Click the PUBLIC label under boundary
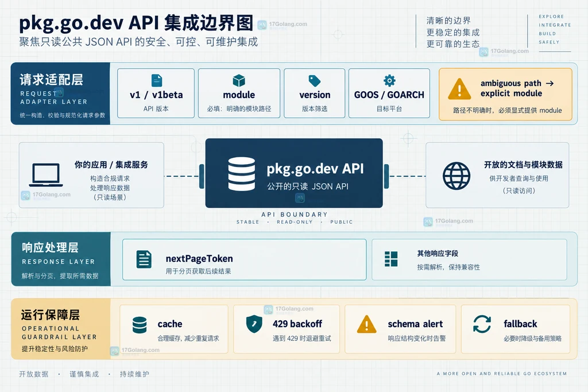 pyautogui.click(x=341, y=222)
